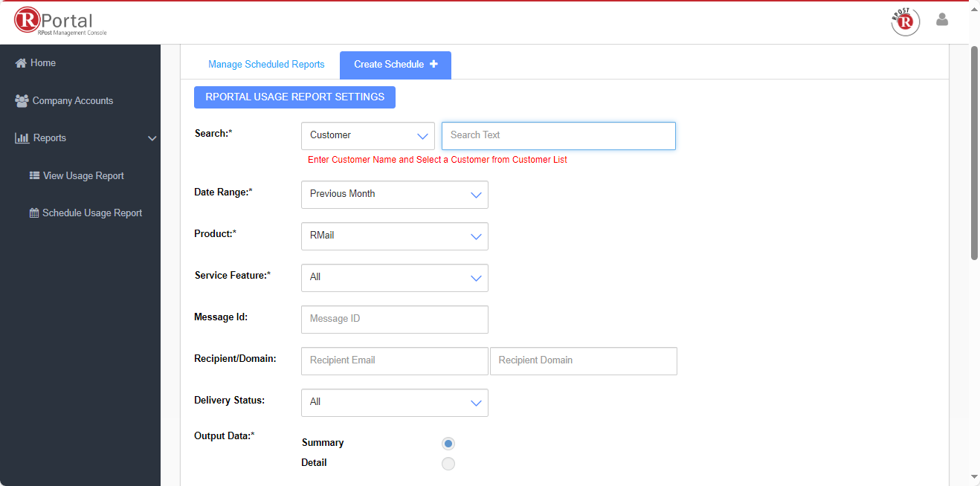Click the Reports bar chart icon
The width and height of the screenshot is (980, 486).
(x=22, y=138)
